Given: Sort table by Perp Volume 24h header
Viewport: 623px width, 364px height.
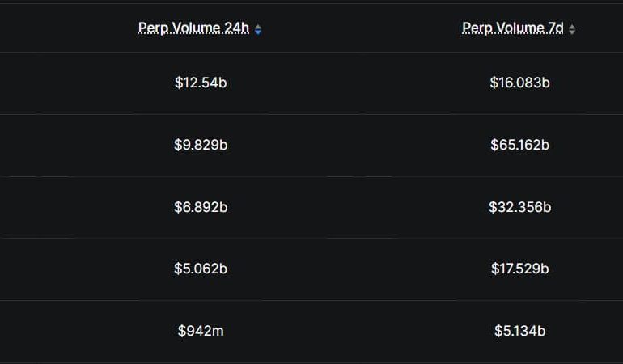Looking at the screenshot, I should click(193, 28).
